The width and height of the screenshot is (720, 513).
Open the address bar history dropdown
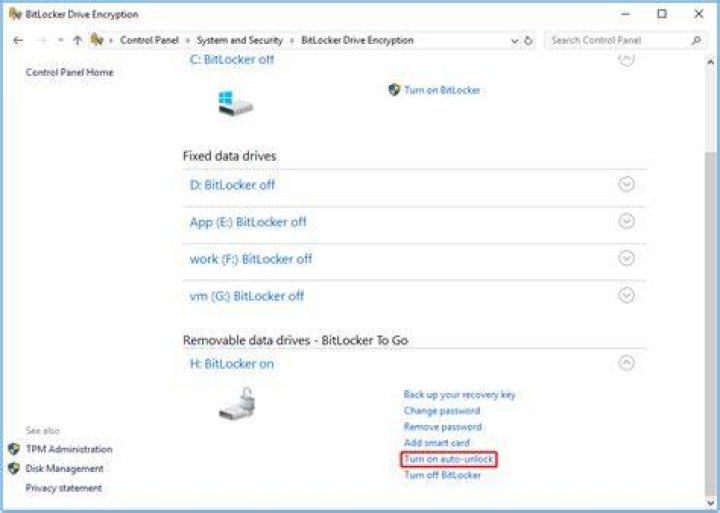pyautogui.click(x=514, y=41)
